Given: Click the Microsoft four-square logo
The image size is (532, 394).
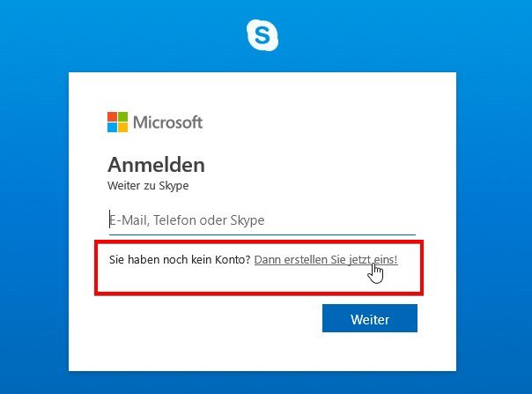Looking at the screenshot, I should 118,122.
